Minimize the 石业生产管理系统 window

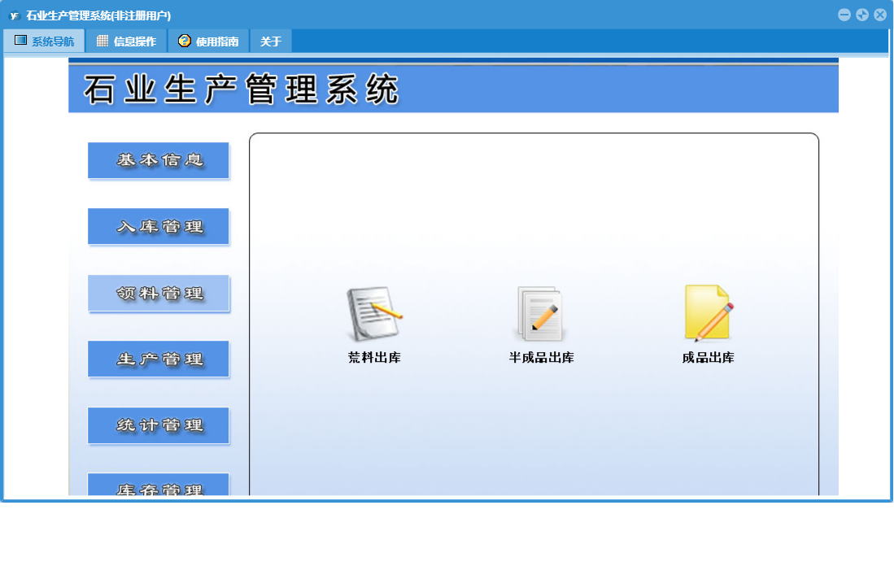pos(844,15)
